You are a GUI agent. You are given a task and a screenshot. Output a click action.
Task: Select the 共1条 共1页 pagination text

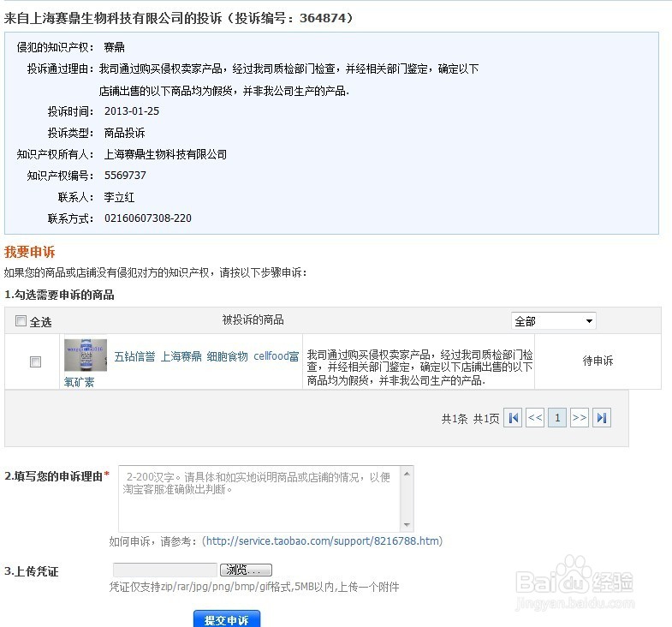[471, 419]
